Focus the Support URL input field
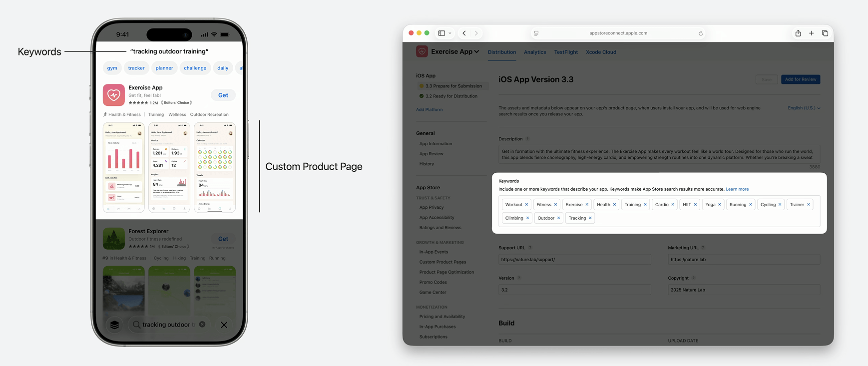The height and width of the screenshot is (366, 868). (575, 260)
